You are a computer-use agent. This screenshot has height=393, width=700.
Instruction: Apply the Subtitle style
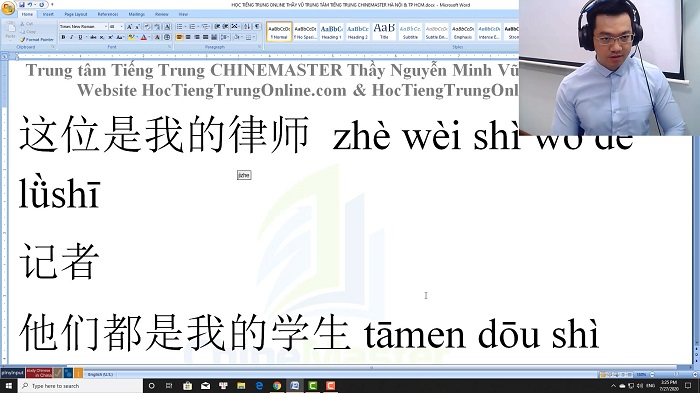pyautogui.click(x=410, y=32)
